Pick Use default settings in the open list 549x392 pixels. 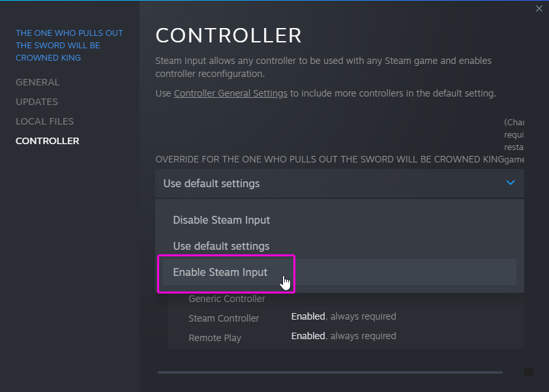[x=221, y=247]
